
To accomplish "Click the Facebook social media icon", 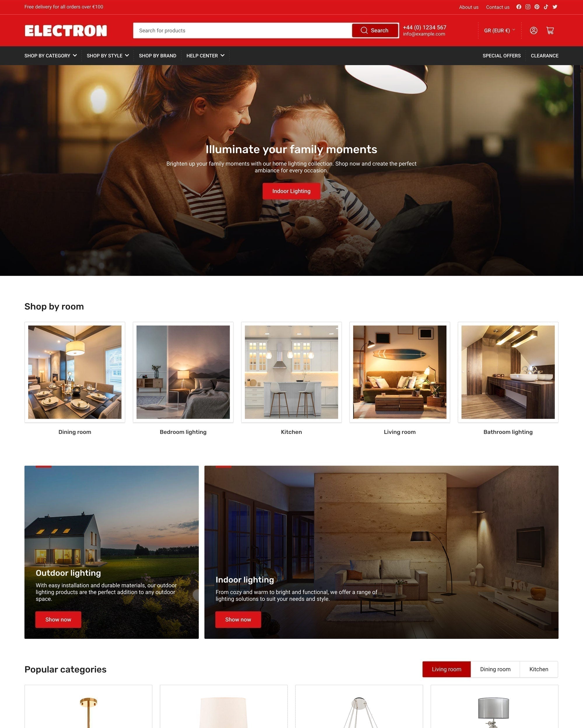I will 518,7.
